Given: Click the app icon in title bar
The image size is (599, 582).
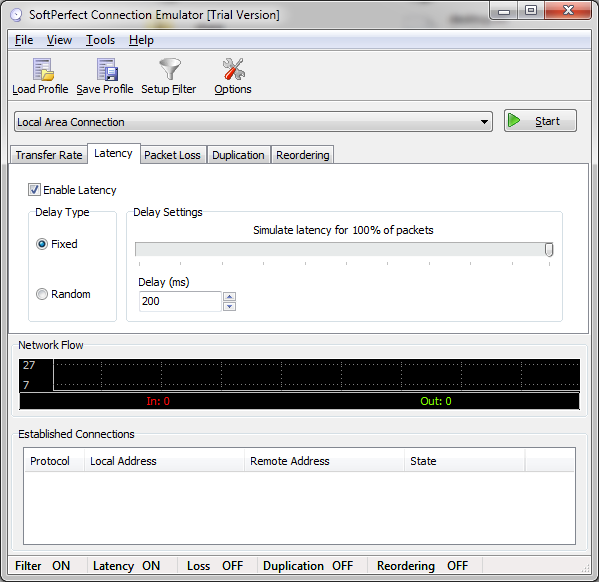Looking at the screenshot, I should click(x=16, y=15).
